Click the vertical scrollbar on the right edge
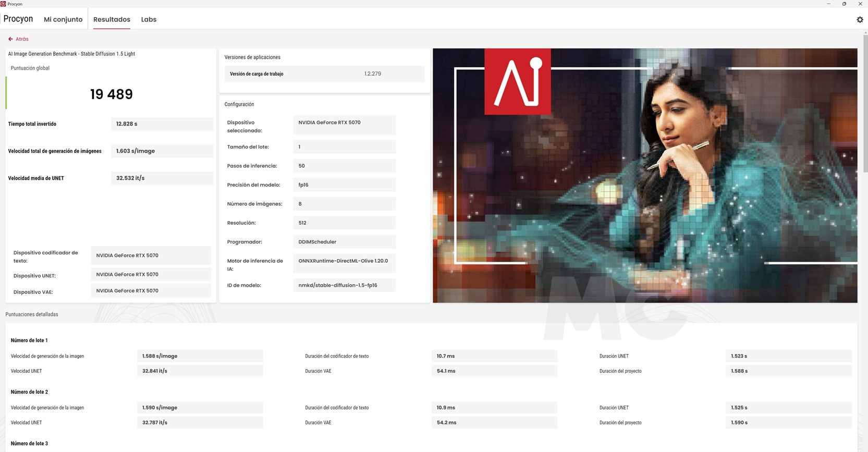The image size is (868, 452). [865, 103]
